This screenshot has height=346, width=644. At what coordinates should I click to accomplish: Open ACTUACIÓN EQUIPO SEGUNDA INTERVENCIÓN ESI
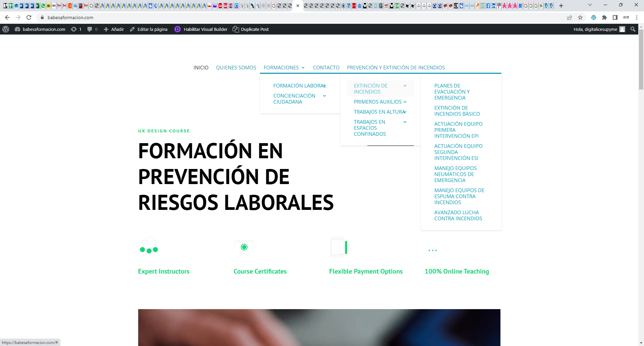point(458,152)
